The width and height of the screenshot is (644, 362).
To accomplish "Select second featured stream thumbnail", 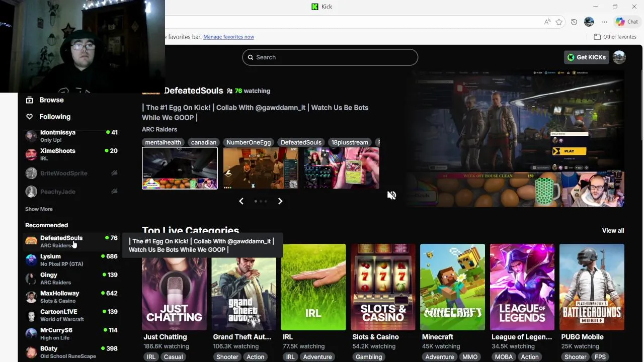I will [x=261, y=168].
